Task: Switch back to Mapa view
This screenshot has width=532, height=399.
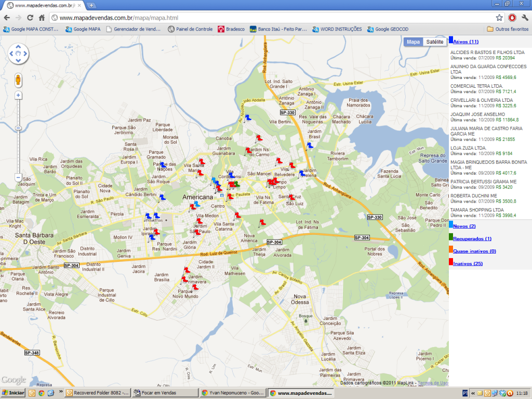Action: (414, 42)
